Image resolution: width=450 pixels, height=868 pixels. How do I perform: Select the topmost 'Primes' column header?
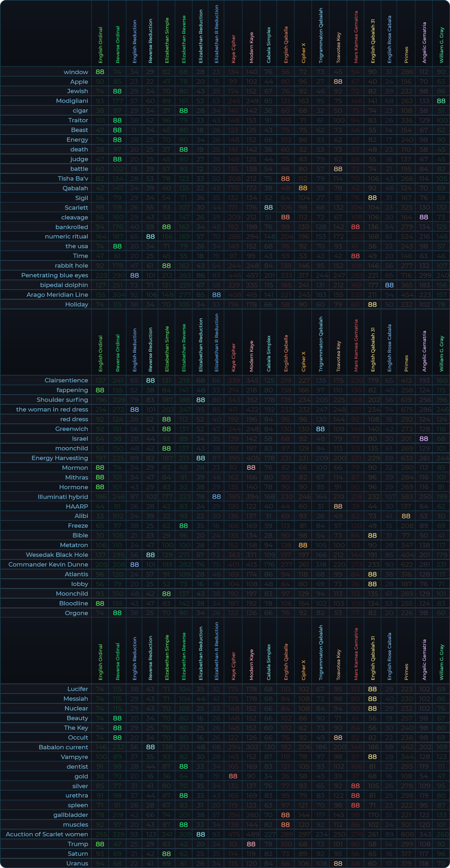point(406,55)
